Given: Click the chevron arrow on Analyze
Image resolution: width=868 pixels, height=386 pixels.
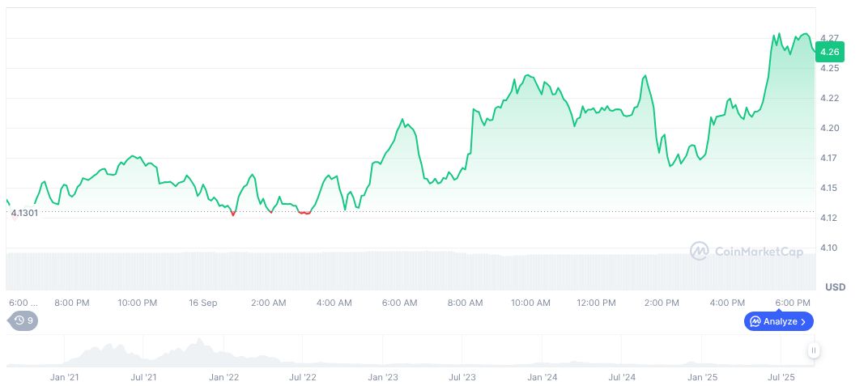Looking at the screenshot, I should (x=803, y=321).
